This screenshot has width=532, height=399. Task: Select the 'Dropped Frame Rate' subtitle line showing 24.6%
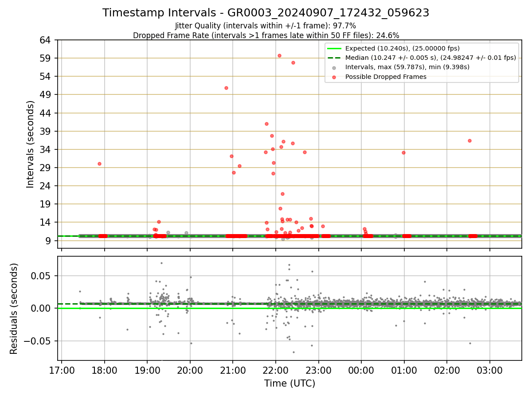pos(266,35)
